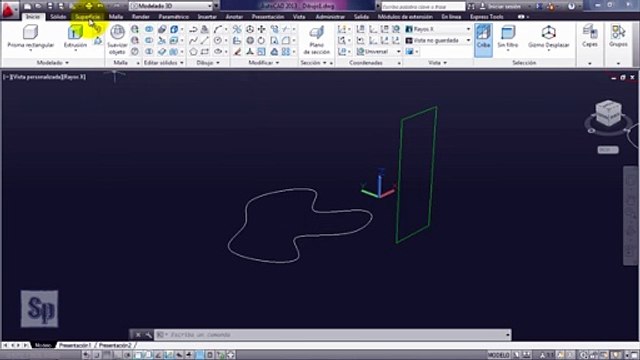Switch to the Malla ribbon tab
This screenshot has width=640, height=360.
116,17
